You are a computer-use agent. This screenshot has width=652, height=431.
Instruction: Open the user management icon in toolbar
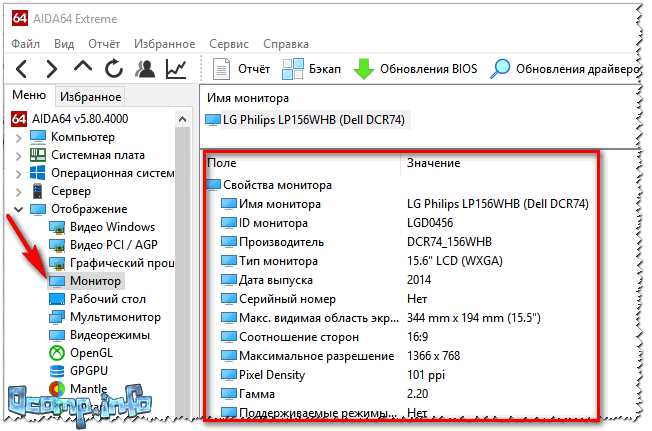click(145, 69)
